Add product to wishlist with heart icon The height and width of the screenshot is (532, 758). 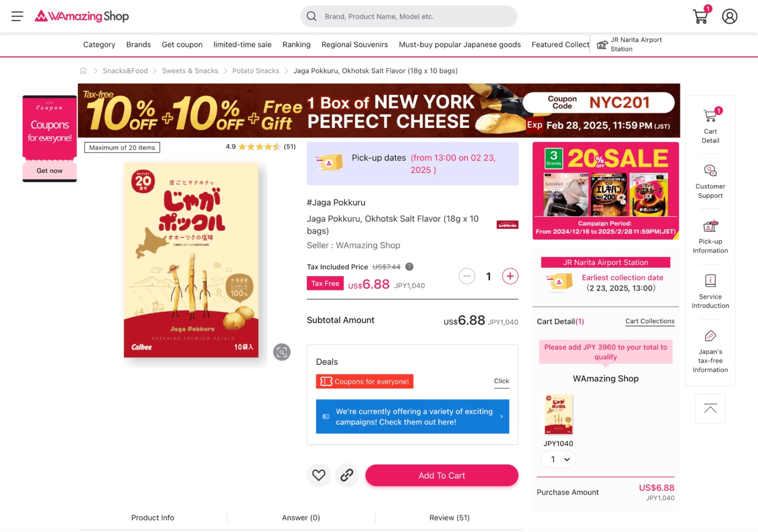coord(319,475)
